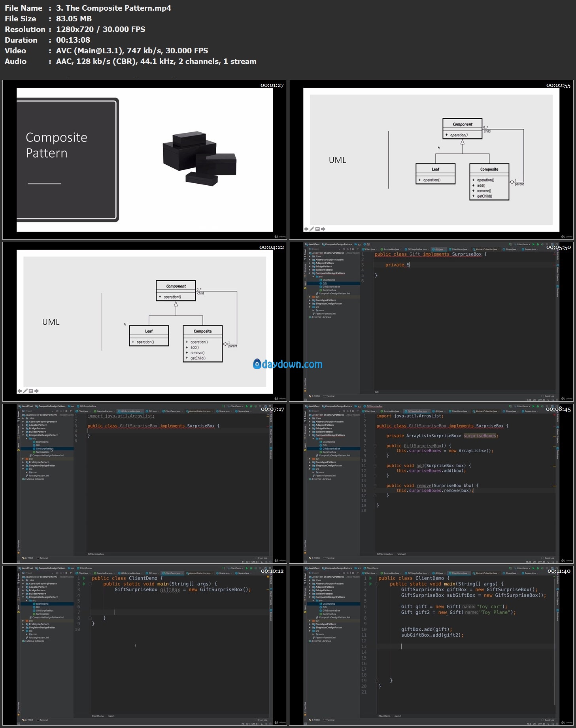Open the Composite Pattern title slide thumbnail at 00:01:27
The width and height of the screenshot is (576, 728).
(x=145, y=160)
